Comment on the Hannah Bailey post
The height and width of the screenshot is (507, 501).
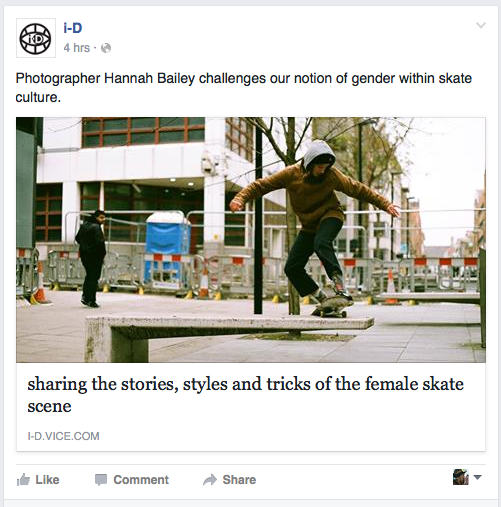pos(132,480)
